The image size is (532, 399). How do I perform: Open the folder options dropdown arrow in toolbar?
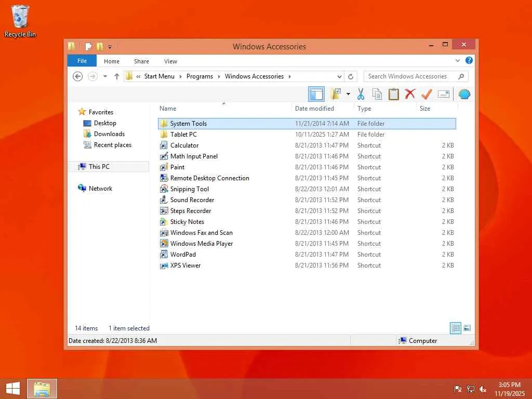pos(348,94)
